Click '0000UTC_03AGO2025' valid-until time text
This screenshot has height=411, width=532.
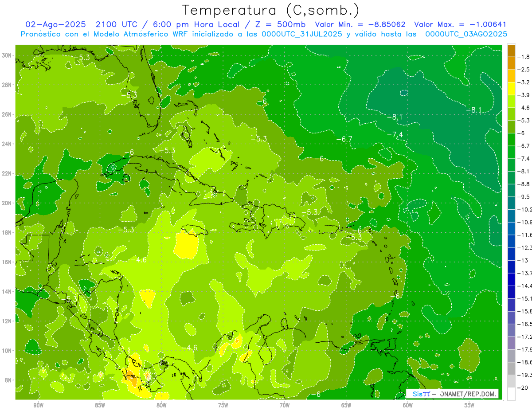[x=466, y=34]
